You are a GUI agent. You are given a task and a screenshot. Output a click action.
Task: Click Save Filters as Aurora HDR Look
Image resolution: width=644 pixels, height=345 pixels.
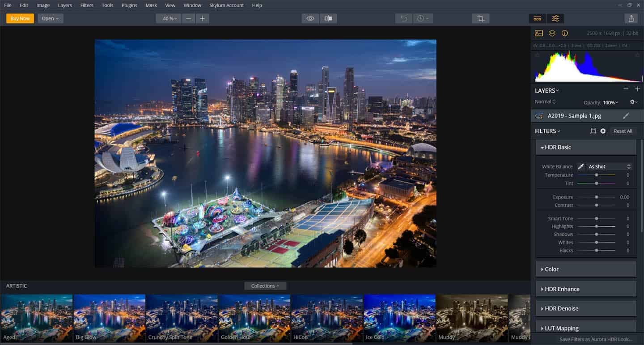(596, 339)
